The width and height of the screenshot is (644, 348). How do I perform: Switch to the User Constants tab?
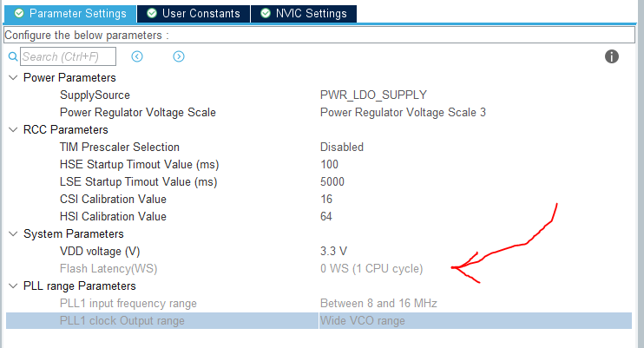(x=193, y=14)
